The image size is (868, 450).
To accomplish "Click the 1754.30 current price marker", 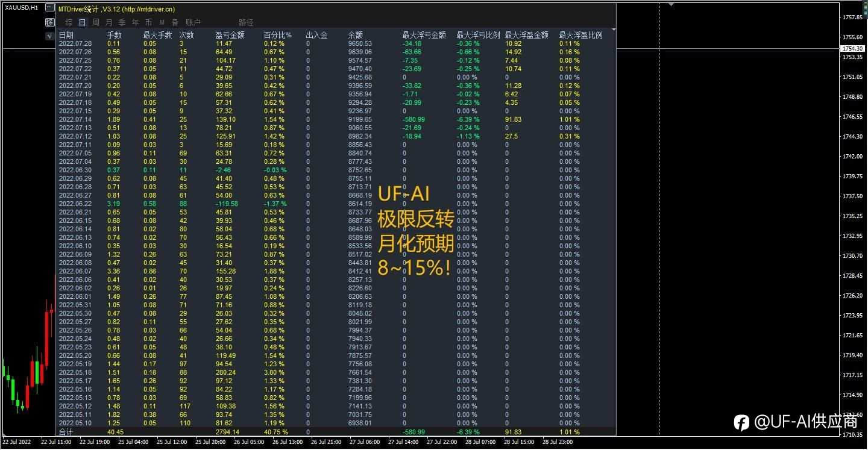I will coord(852,48).
